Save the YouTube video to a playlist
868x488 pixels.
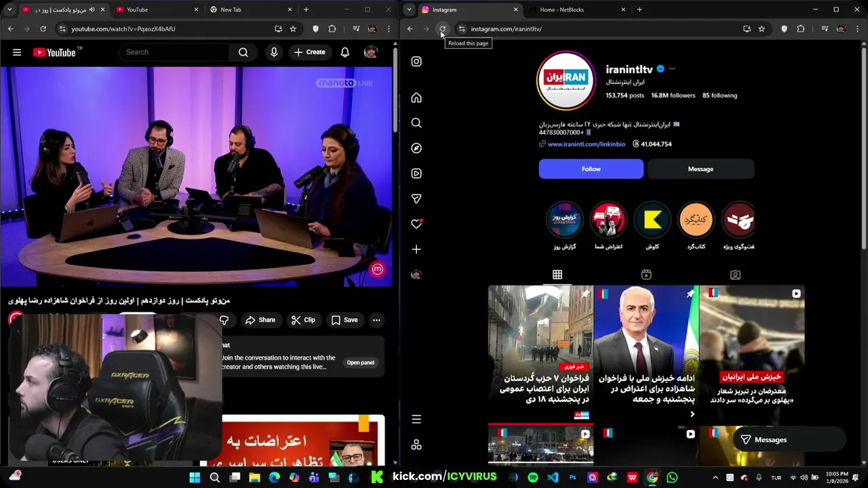(x=344, y=320)
